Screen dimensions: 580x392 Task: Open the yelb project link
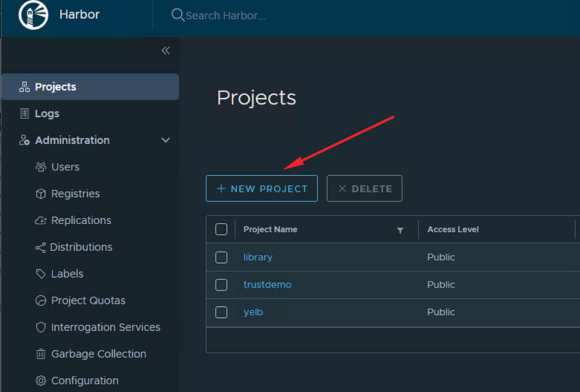[253, 312]
